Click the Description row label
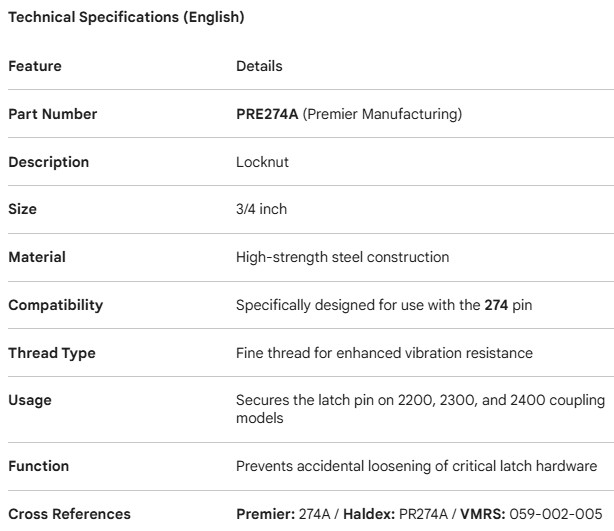Image resolution: width=614 pixels, height=531 pixels. [x=49, y=162]
